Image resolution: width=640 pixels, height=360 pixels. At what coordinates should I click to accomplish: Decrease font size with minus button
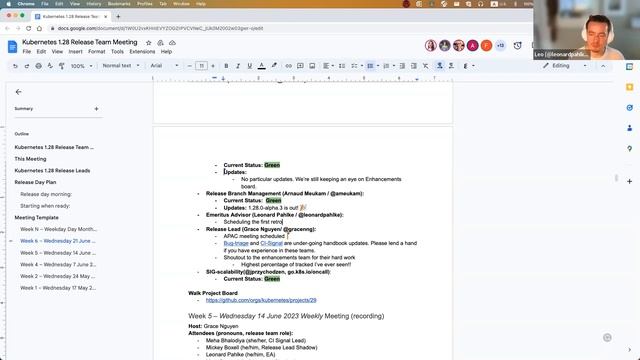point(189,66)
